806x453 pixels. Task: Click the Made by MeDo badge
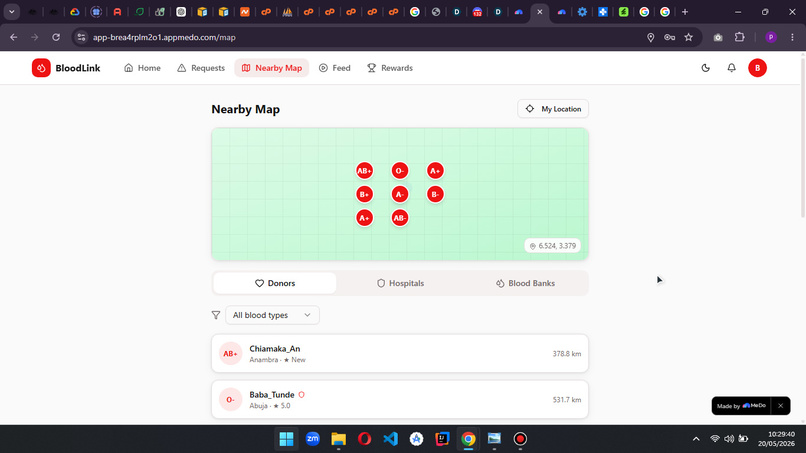click(x=741, y=406)
